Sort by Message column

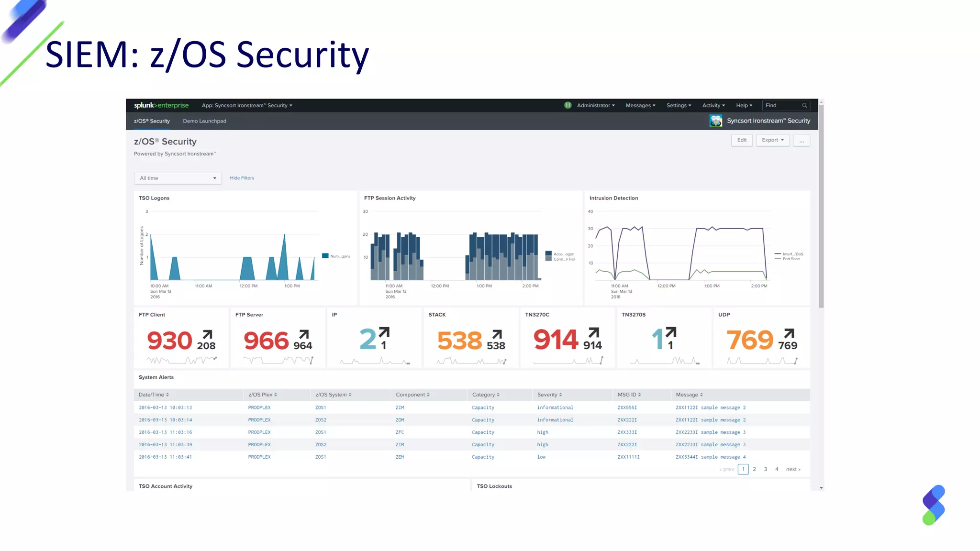689,395
